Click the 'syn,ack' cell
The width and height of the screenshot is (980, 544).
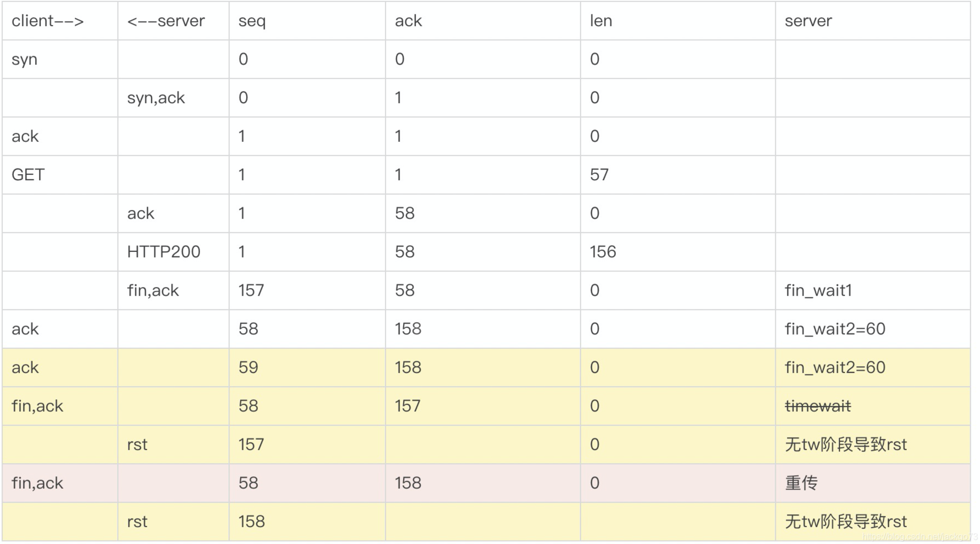pyautogui.click(x=155, y=98)
